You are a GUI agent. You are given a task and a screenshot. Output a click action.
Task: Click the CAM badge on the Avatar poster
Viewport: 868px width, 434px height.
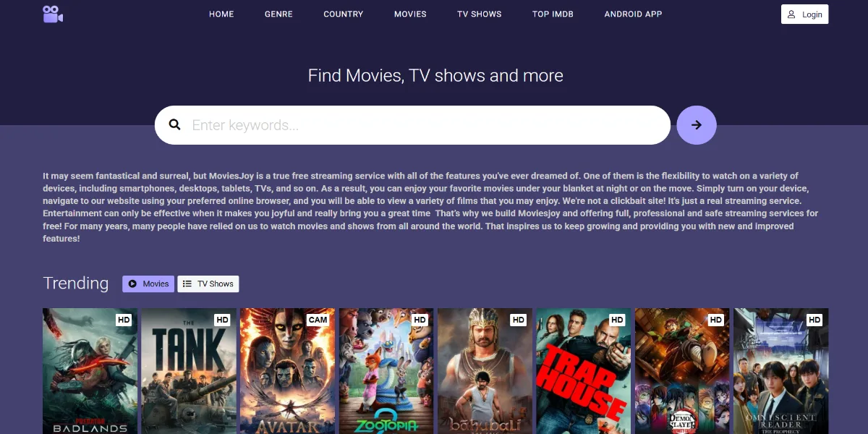[318, 319]
